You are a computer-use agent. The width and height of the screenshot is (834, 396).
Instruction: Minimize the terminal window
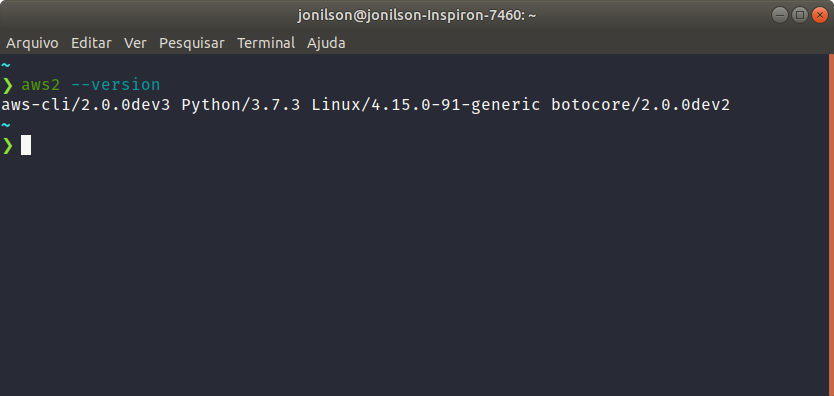(x=780, y=15)
